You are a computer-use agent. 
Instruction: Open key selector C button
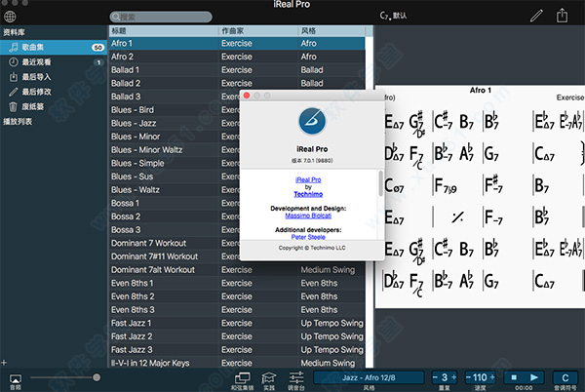point(565,377)
